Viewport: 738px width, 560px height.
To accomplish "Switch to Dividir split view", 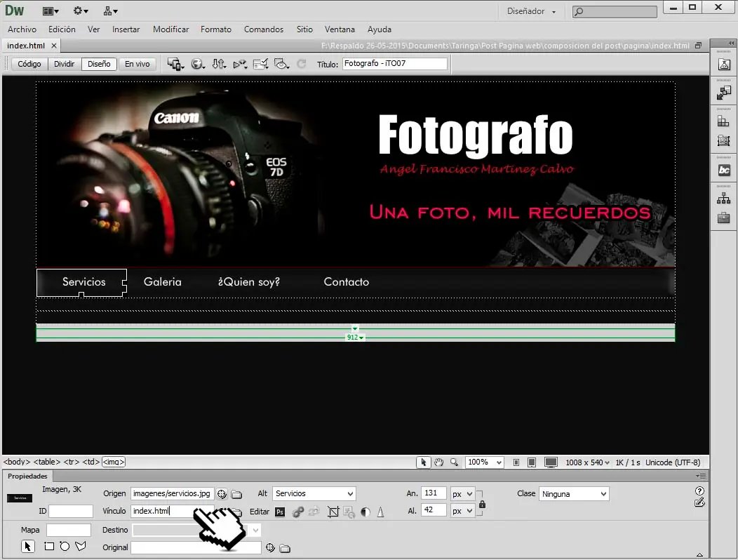I will 64,64.
